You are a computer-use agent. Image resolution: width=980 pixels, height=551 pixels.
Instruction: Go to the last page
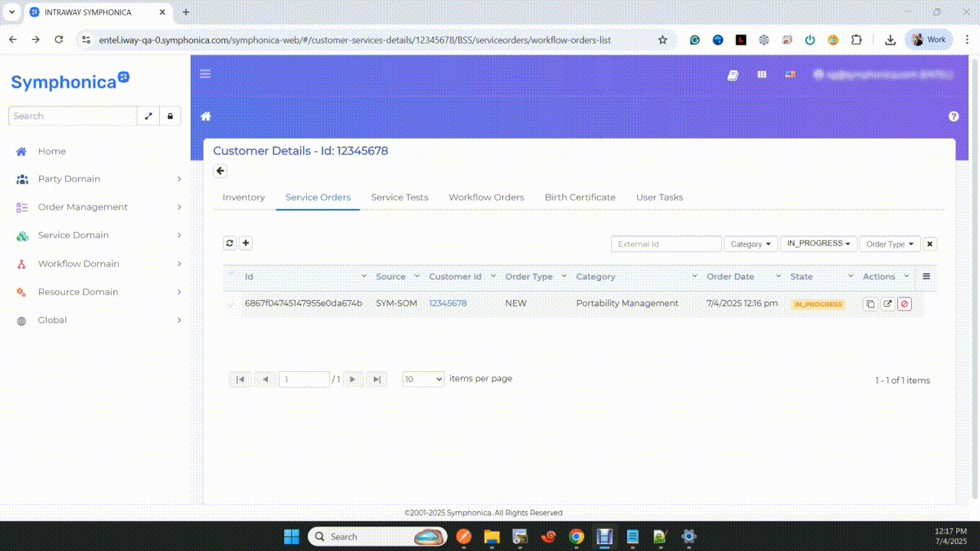coord(376,380)
